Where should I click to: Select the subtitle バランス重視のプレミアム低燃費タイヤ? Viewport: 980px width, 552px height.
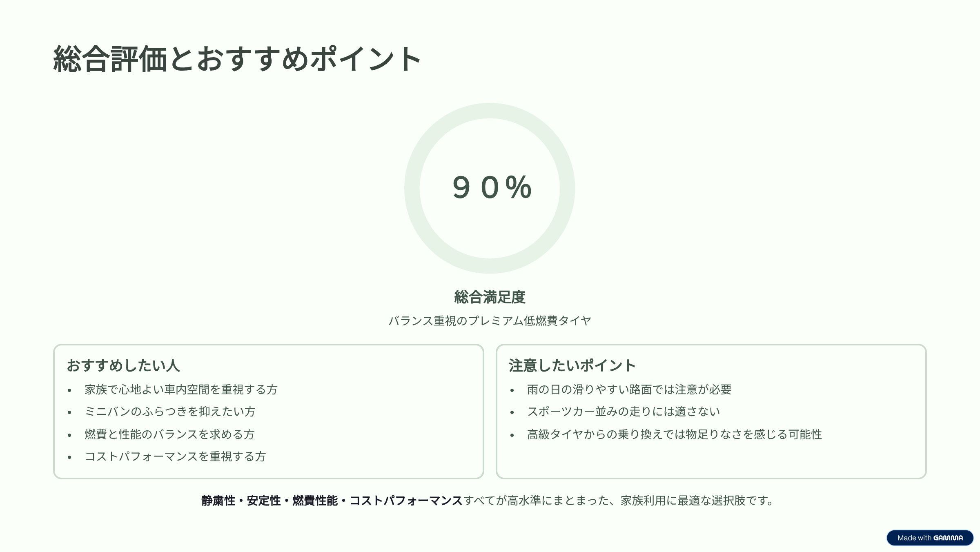pos(490,321)
